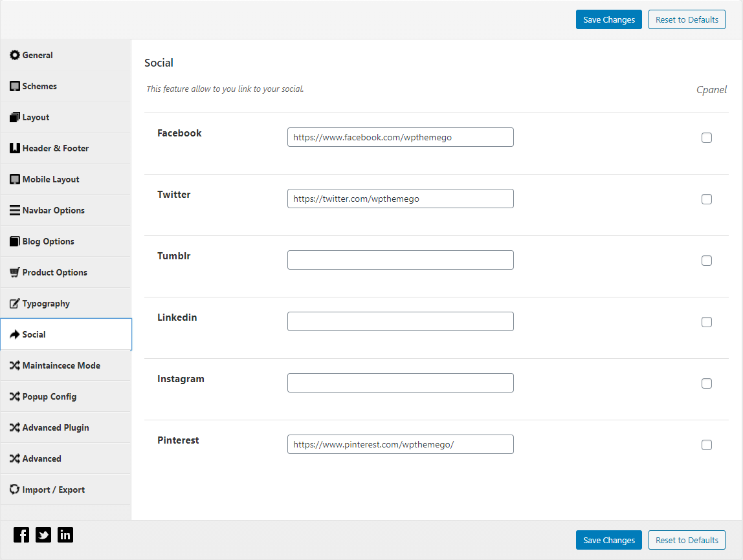Click the Social section heading
The width and height of the screenshot is (743, 560).
159,63
